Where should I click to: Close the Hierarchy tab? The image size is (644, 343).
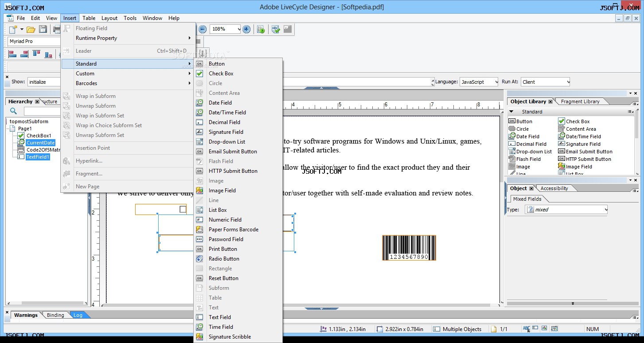[37, 101]
